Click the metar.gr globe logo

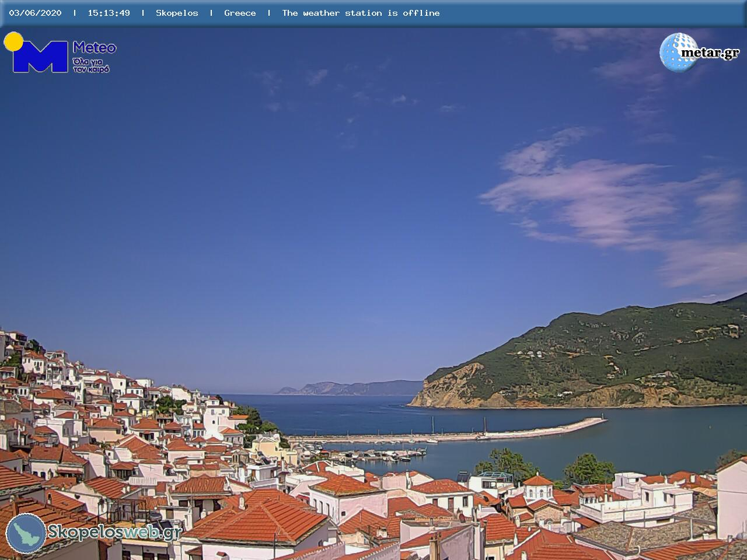[x=679, y=52]
